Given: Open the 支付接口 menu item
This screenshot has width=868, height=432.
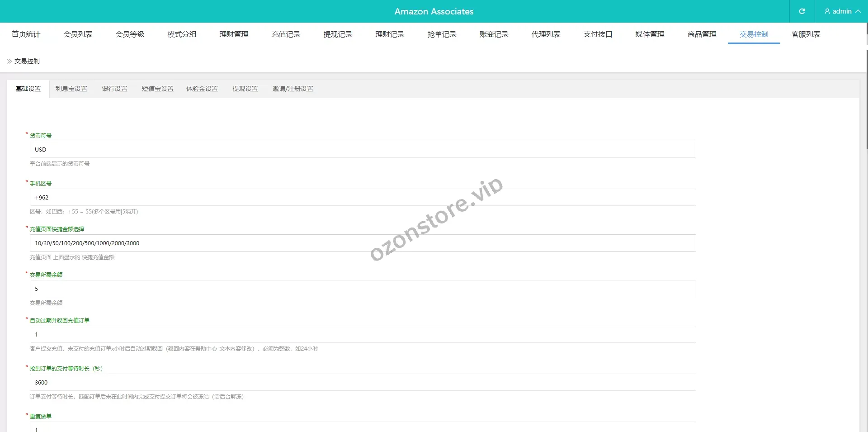Looking at the screenshot, I should pyautogui.click(x=597, y=34).
